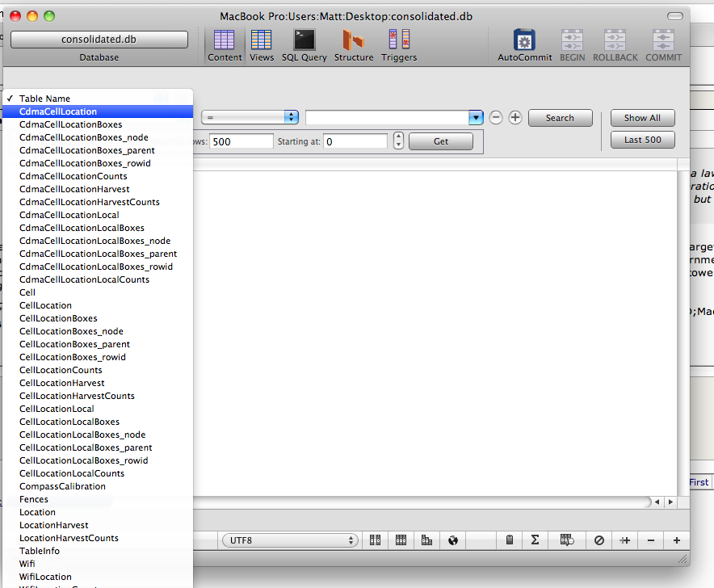Click the BEGIN transaction icon
The height and width of the screenshot is (588, 714).
[572, 45]
